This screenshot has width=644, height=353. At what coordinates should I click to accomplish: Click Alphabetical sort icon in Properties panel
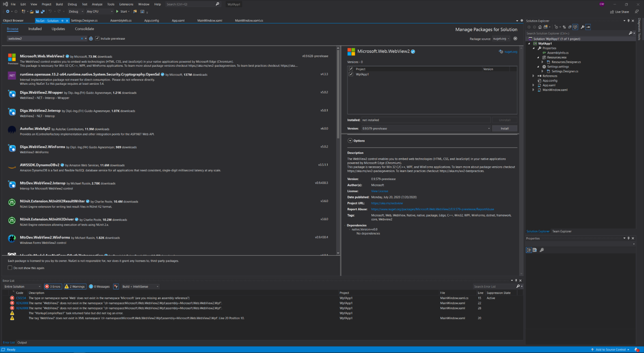point(535,250)
